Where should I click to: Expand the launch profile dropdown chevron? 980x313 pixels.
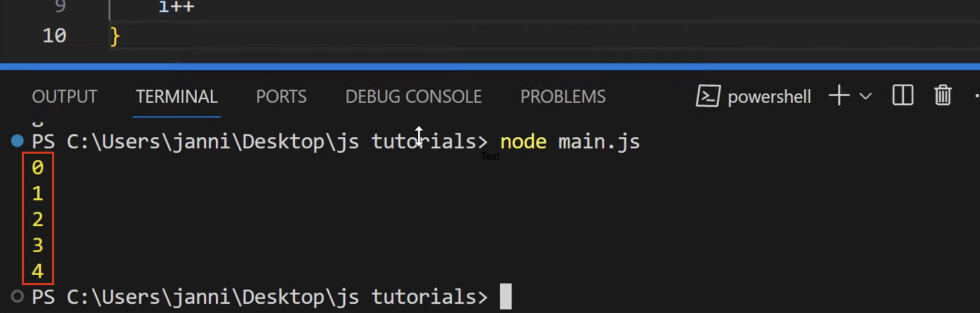pyautogui.click(x=865, y=96)
